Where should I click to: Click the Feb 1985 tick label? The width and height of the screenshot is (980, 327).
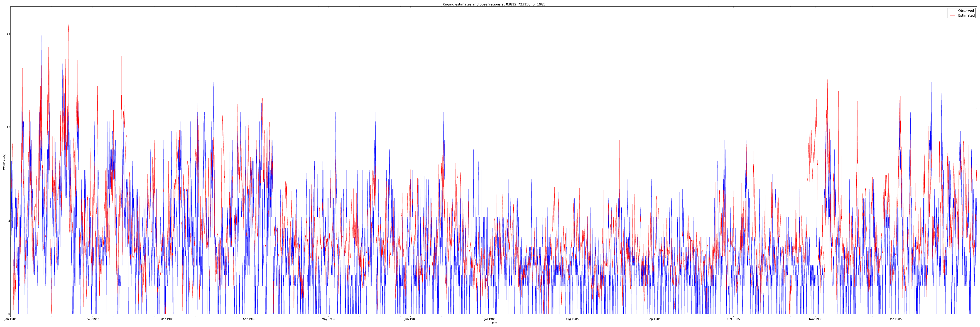pos(93,319)
